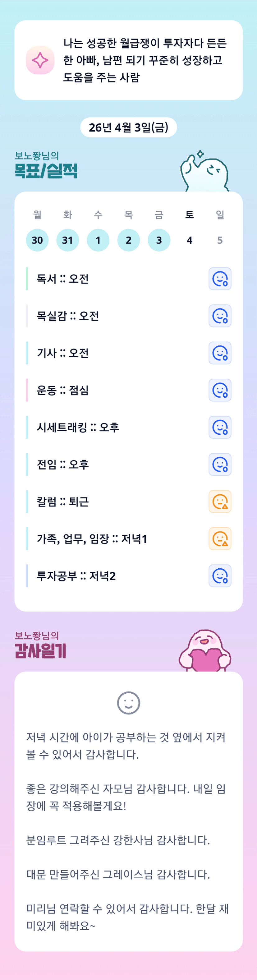
Task: Click status face icon for 목실감 :: 오전
Action: tap(220, 316)
